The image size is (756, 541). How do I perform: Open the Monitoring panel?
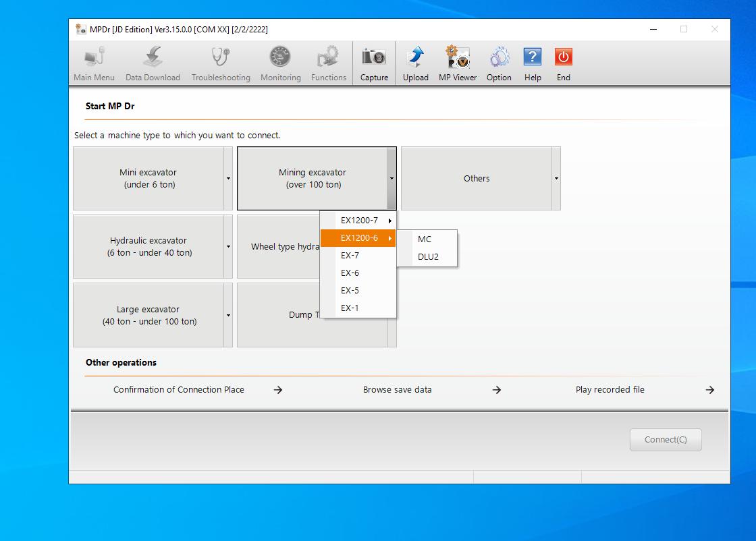click(x=280, y=62)
